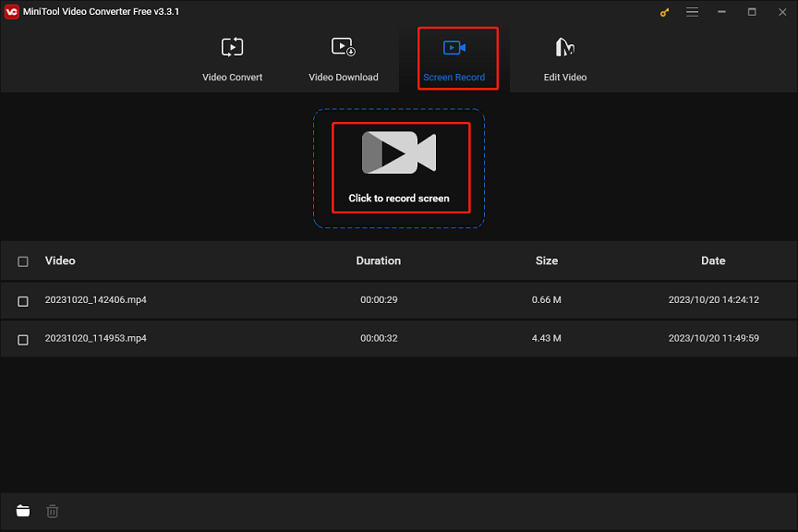Click the Date column header

tap(713, 260)
